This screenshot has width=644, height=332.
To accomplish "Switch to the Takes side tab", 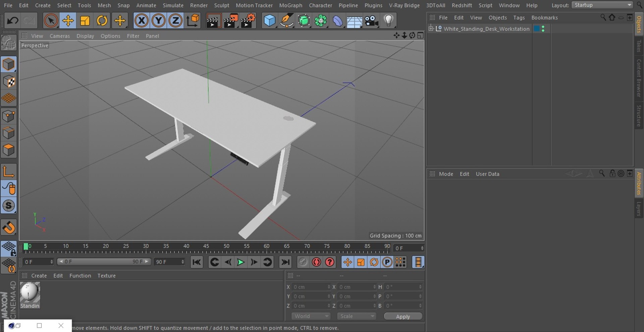I will tap(639, 46).
